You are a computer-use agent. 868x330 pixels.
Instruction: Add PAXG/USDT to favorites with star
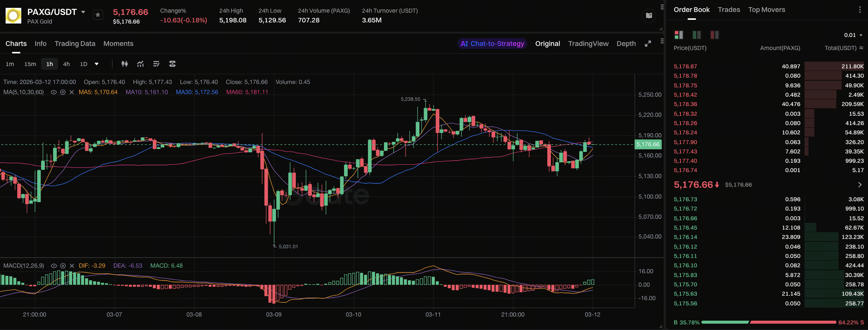(x=98, y=15)
